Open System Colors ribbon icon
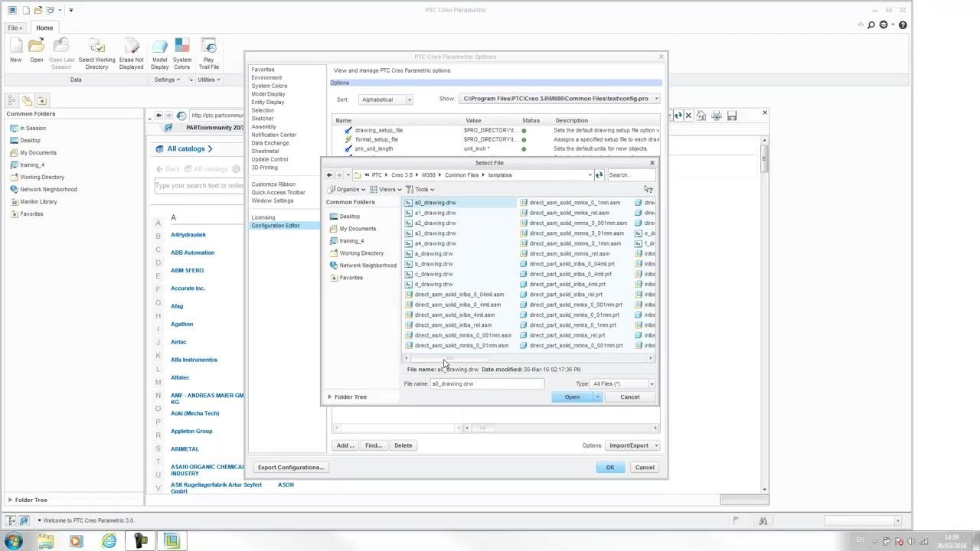Viewport: 980px width, 551px height. 181,53
